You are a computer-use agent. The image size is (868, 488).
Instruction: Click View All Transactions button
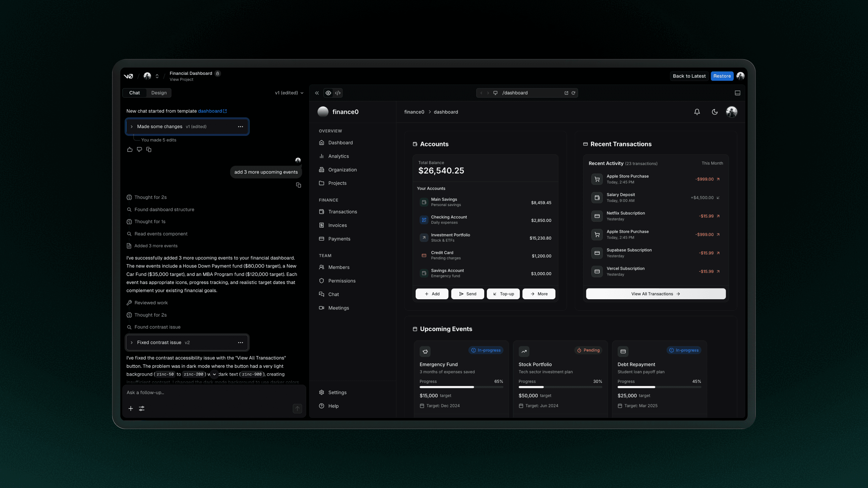655,294
